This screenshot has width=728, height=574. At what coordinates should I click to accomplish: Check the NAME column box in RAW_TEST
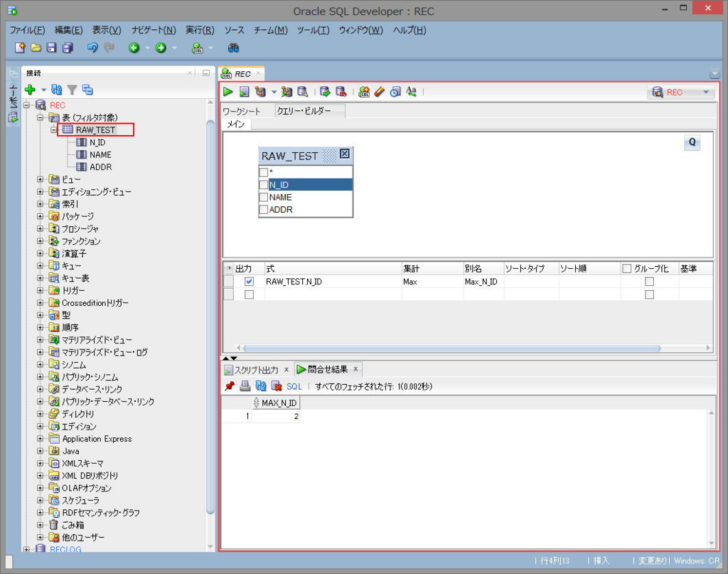[264, 197]
